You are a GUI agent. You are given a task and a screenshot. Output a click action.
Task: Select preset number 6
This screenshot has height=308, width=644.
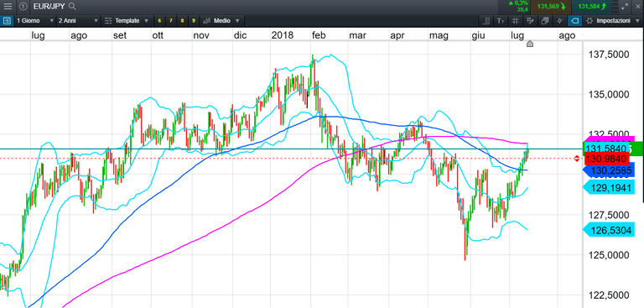click(x=159, y=20)
